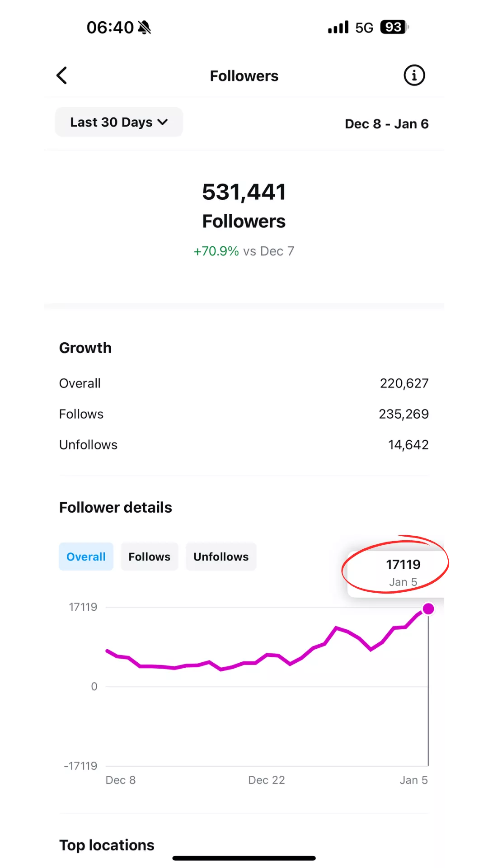Tap the back arrow icon

[62, 75]
